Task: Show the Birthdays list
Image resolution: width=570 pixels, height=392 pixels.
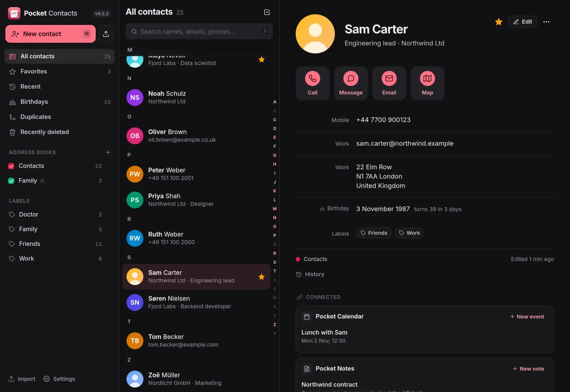Action: pyautogui.click(x=59, y=102)
